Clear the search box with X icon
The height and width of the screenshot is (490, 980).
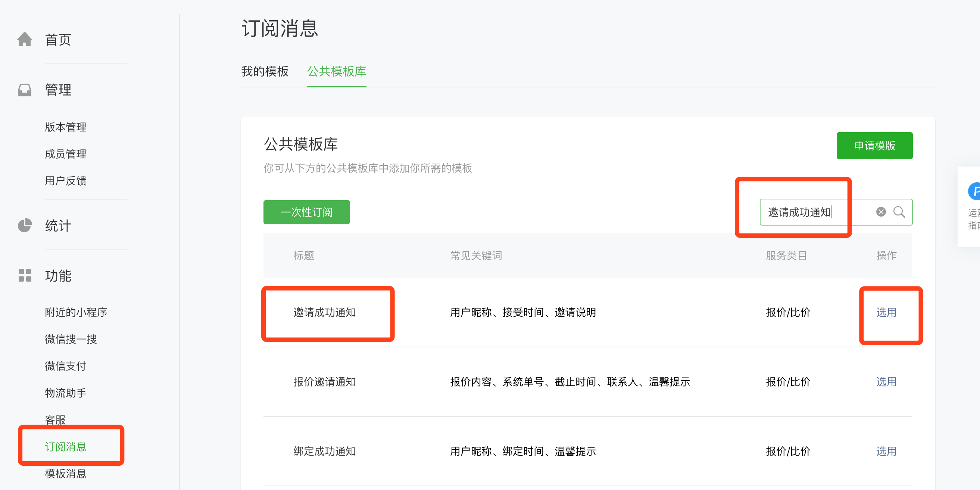881,212
